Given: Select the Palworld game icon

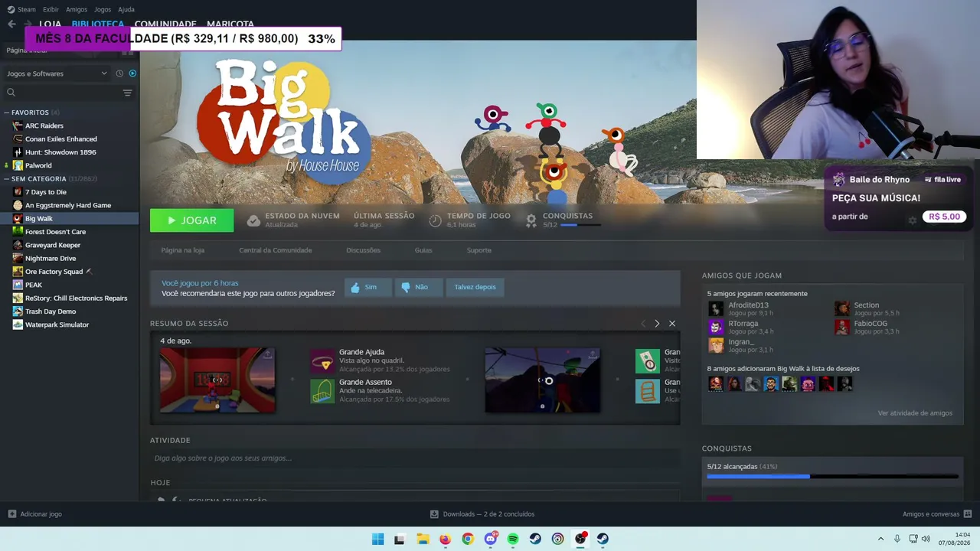Looking at the screenshot, I should [x=18, y=165].
